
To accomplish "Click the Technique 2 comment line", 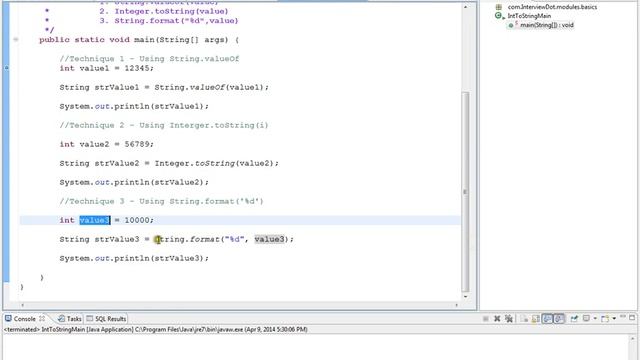I will tap(164, 125).
